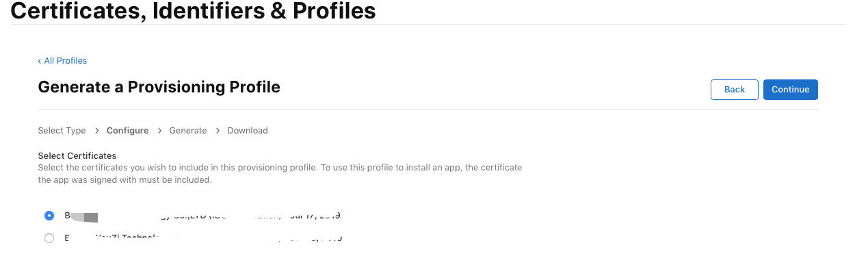Click the certificate selection description text
Viewport: 868px width, 254px height.
pos(280,174)
